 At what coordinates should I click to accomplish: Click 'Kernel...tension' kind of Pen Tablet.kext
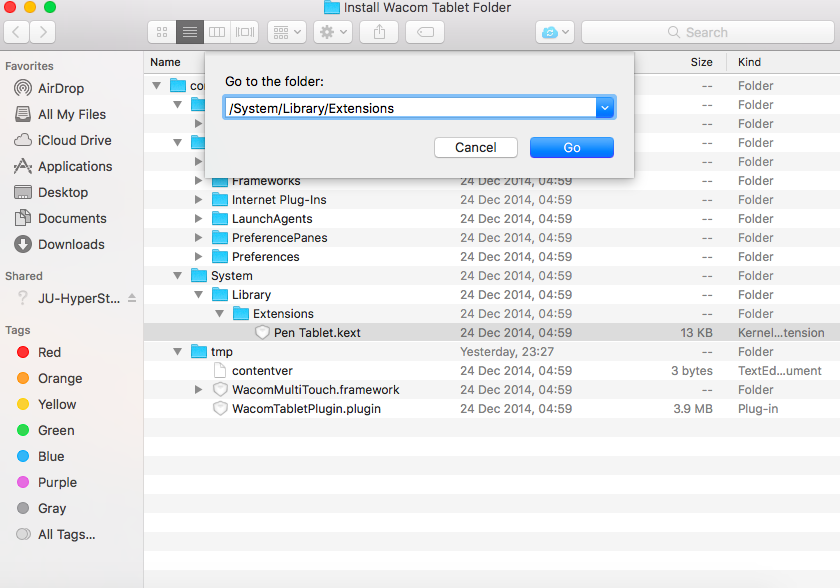[x=781, y=333]
